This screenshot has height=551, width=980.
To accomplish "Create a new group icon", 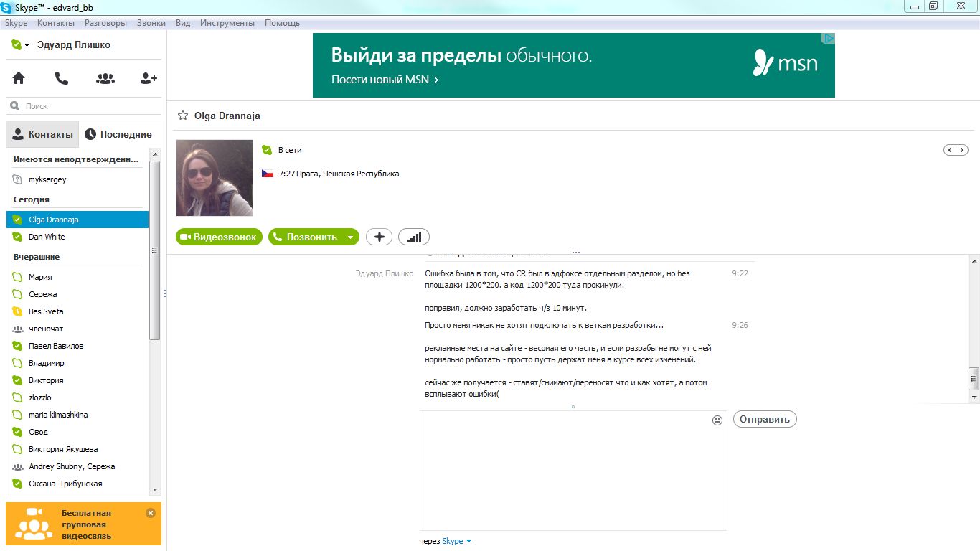I will point(105,78).
